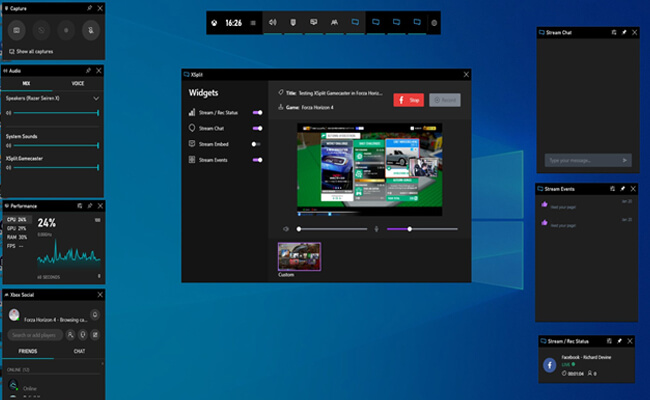Open Stream Chat widget options
Image resolution: width=650 pixels, height=400 pixels.
[614, 32]
